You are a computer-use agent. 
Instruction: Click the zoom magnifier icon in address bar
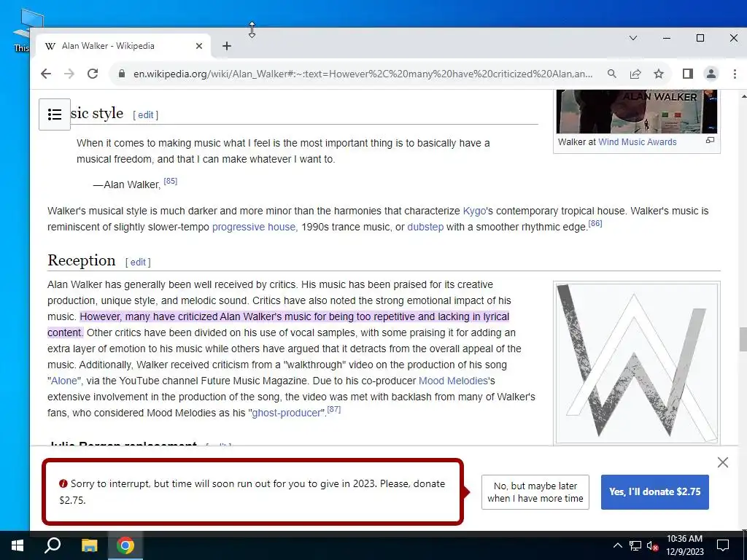tap(612, 74)
